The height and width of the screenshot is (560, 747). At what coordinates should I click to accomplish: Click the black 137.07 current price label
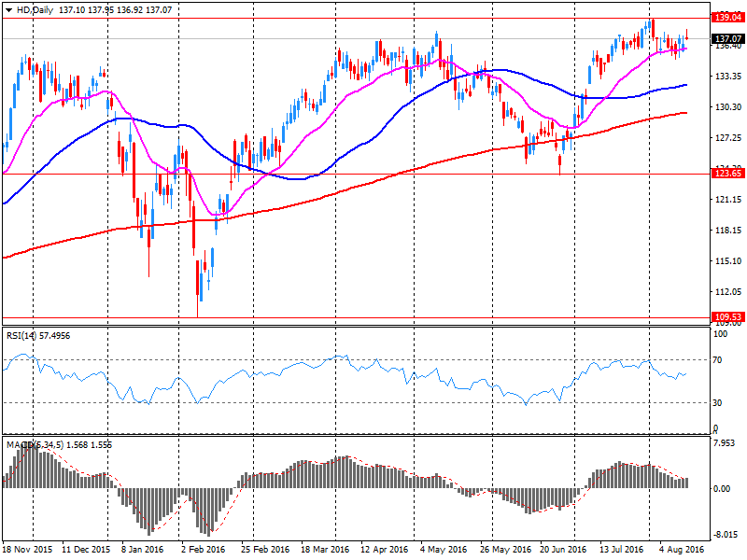[x=728, y=38]
